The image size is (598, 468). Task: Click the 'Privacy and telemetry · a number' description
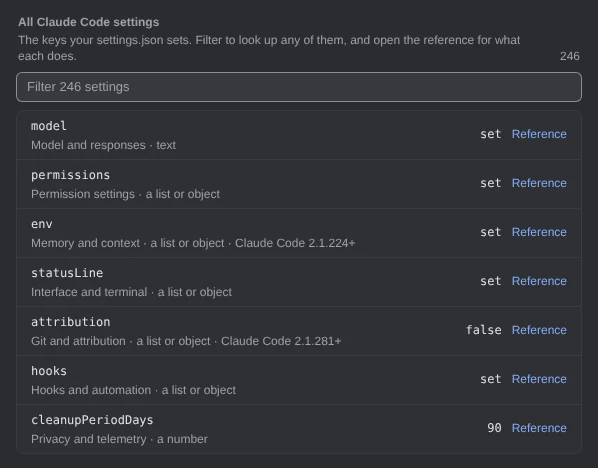[x=119, y=439]
